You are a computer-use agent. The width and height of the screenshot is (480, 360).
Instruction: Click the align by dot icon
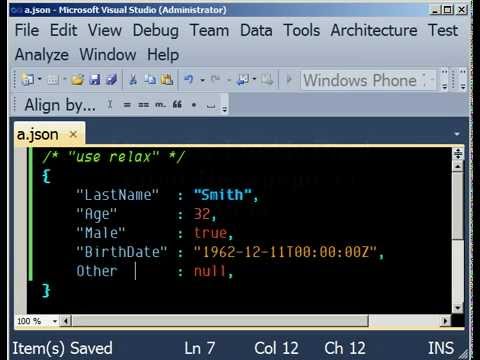(194, 105)
